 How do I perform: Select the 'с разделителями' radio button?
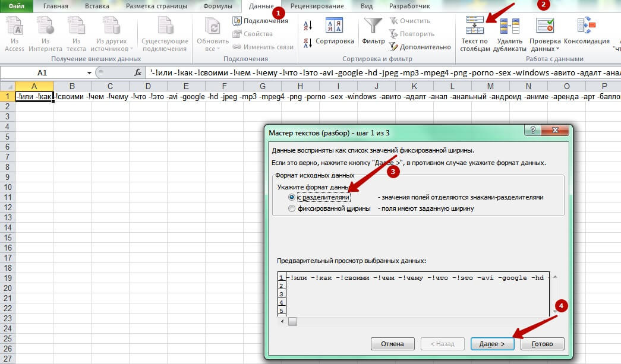(x=291, y=197)
